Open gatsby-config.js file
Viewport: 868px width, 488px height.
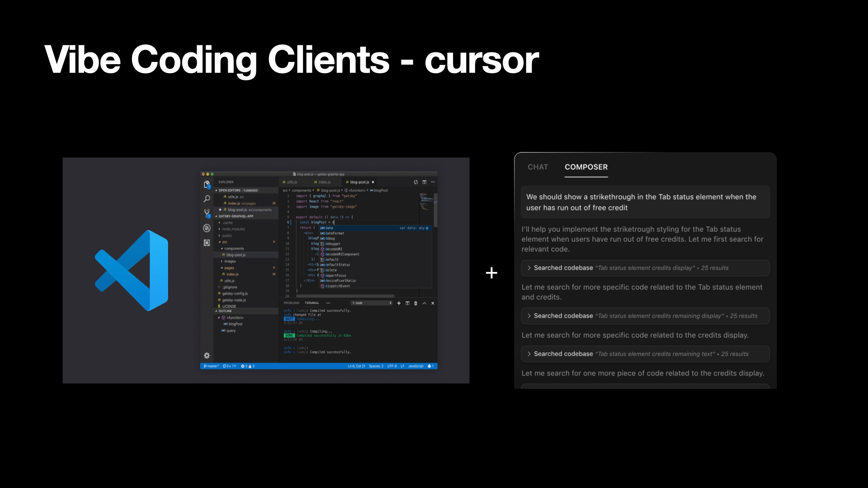tap(246, 293)
